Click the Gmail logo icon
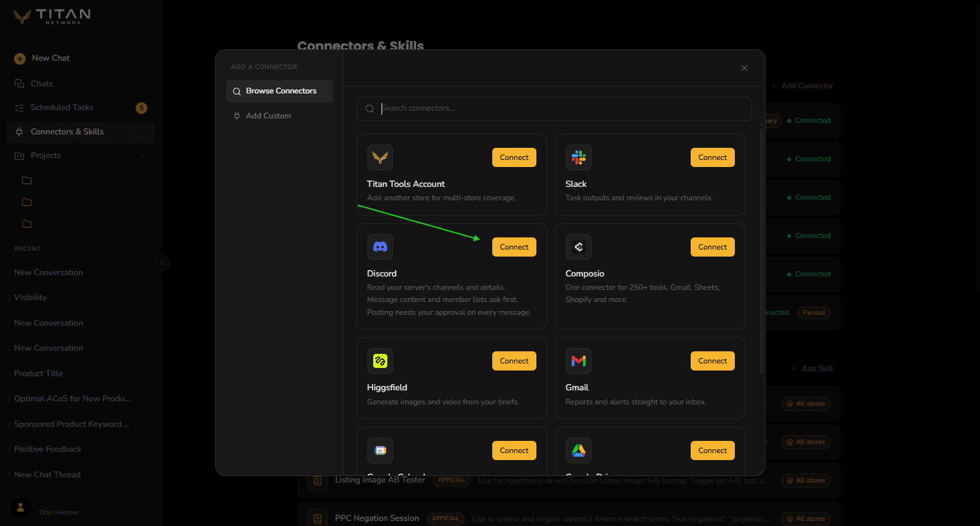Image resolution: width=980 pixels, height=526 pixels. tap(579, 361)
